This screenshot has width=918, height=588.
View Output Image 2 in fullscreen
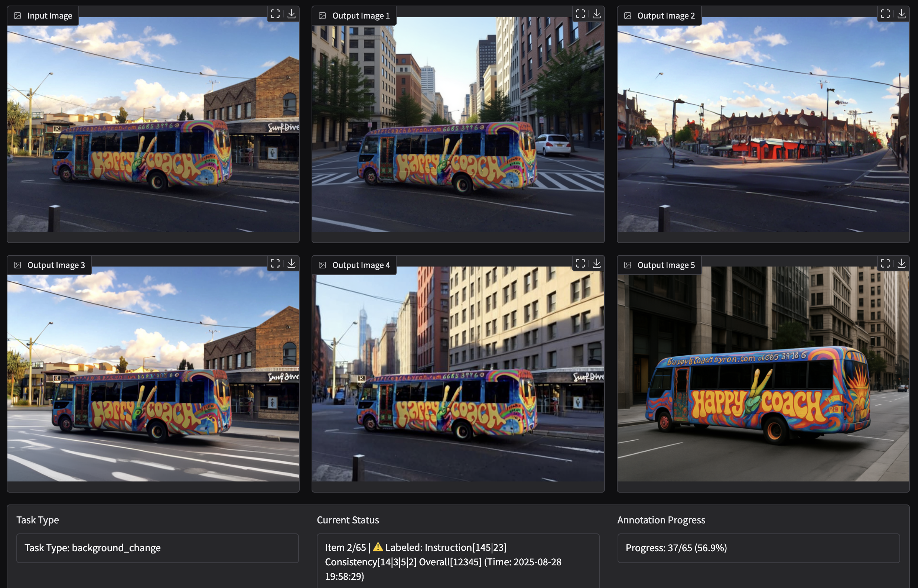[x=886, y=14]
